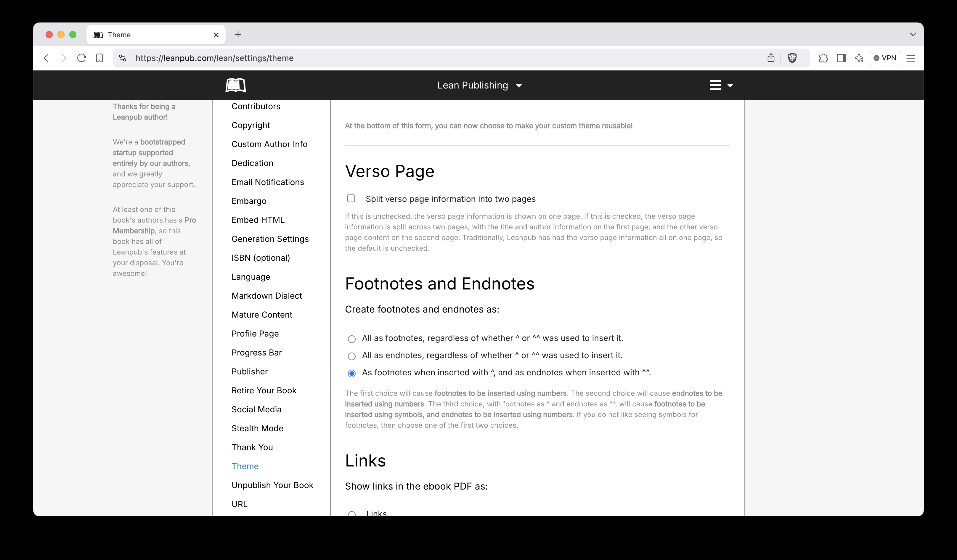Open site settings icon beside the URL
The width and height of the screenshot is (957, 560).
coord(122,58)
